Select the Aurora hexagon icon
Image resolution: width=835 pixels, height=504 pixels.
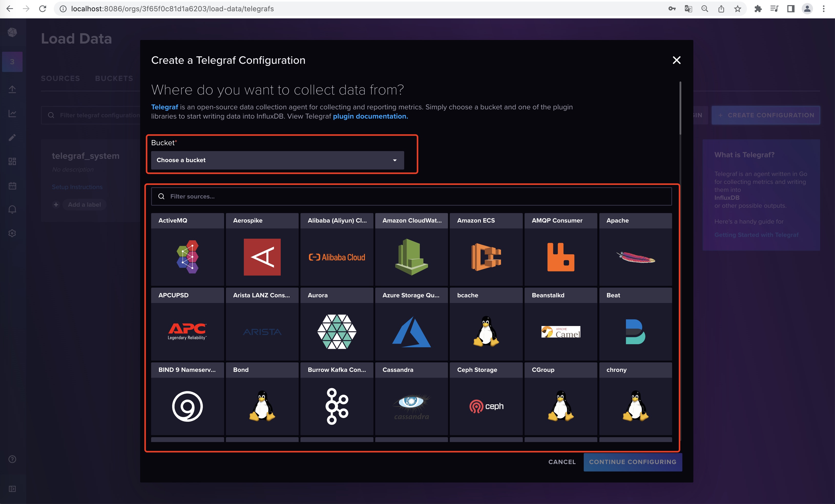click(x=337, y=331)
